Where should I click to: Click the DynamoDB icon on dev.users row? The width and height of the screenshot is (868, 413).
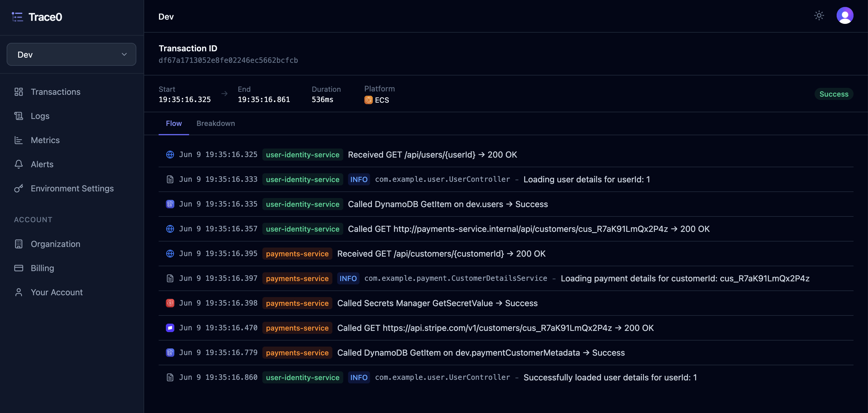tap(170, 204)
